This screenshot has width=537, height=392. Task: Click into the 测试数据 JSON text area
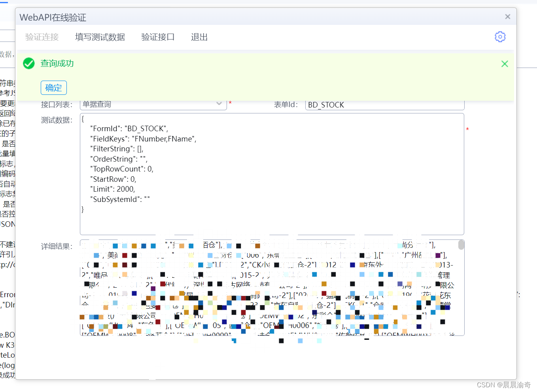click(272, 174)
